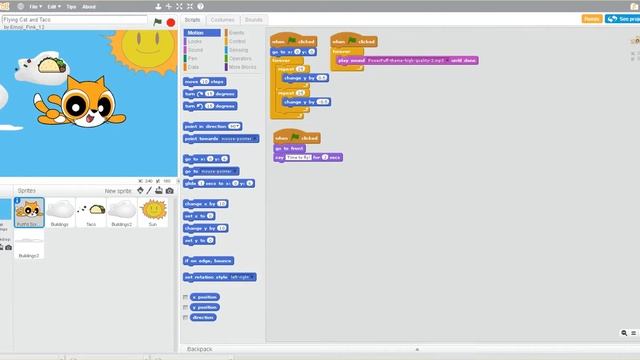
Task: Choose new sprite from library icon
Action: point(140,191)
